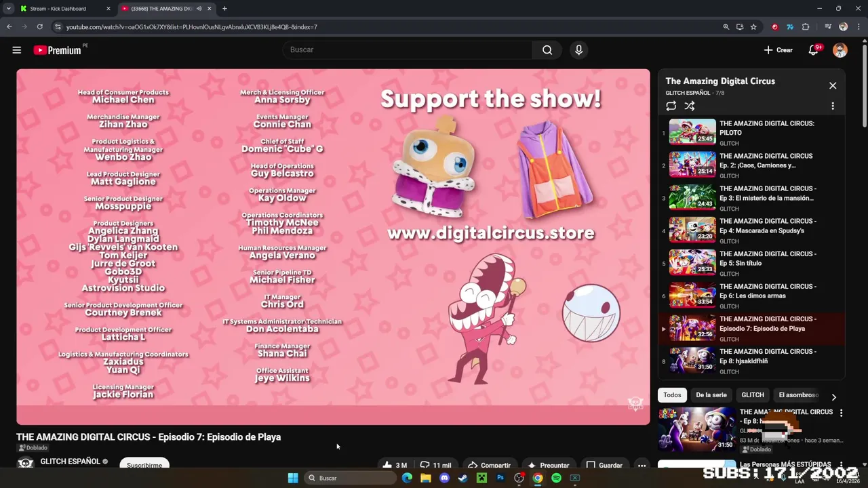Open the tab search dropdown arrow
The height and width of the screenshot is (488, 868).
(9, 9)
